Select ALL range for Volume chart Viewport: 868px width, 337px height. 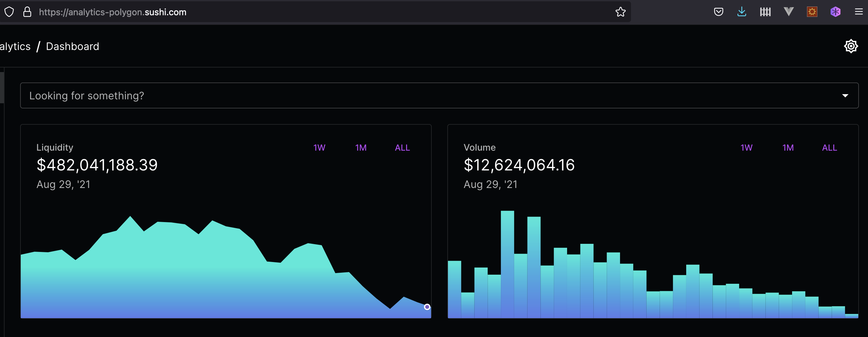click(x=829, y=148)
